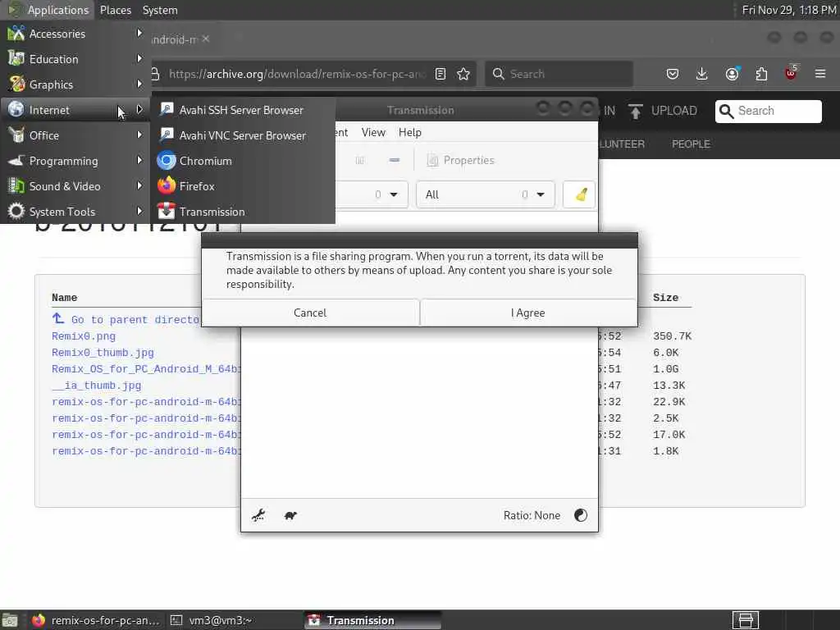Click archive.org Search field
The width and height of the screenshot is (840, 630).
point(768,111)
